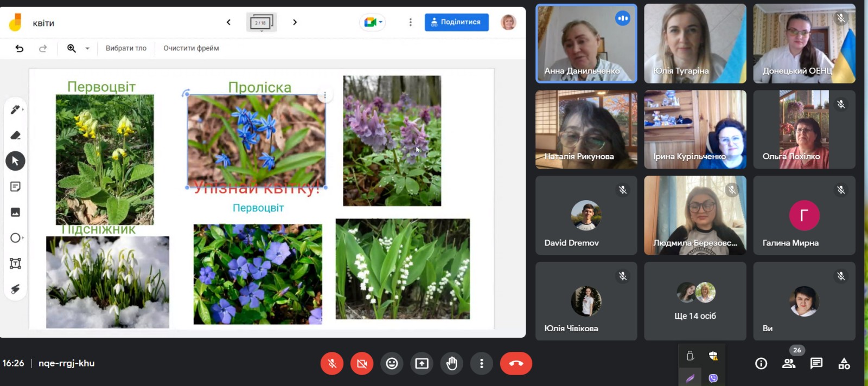Viewport: 868px width, 386px height.
Task: Click the zoom magnifier icon
Action: pyautogui.click(x=72, y=48)
